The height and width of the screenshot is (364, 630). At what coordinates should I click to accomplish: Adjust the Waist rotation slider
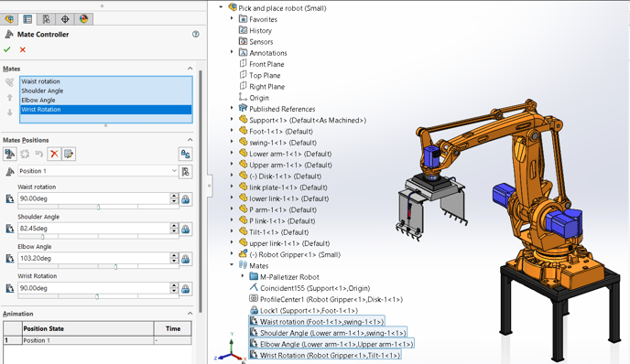98,207
